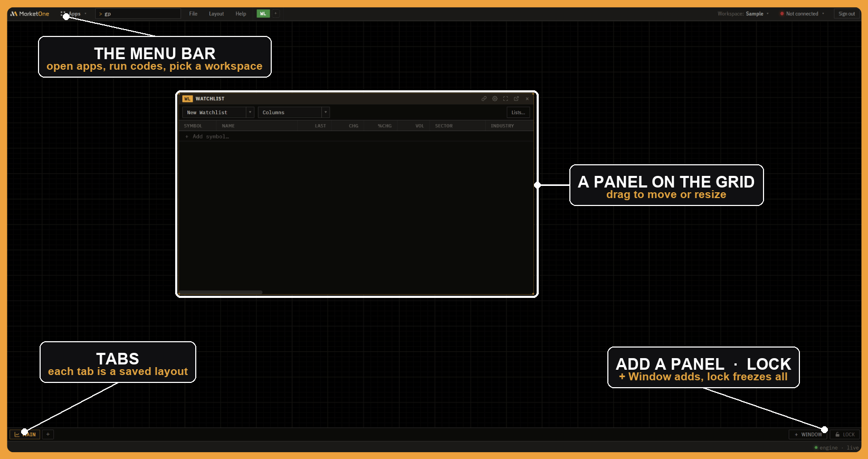Viewport: 868px width, 459px height.
Task: Sort by the INDUSTRY column header
Action: click(502, 126)
